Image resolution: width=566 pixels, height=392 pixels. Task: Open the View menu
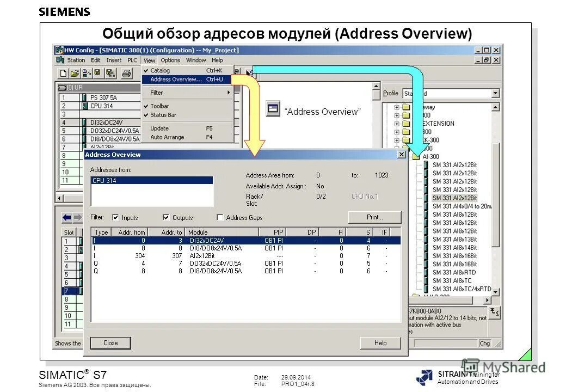(149, 60)
